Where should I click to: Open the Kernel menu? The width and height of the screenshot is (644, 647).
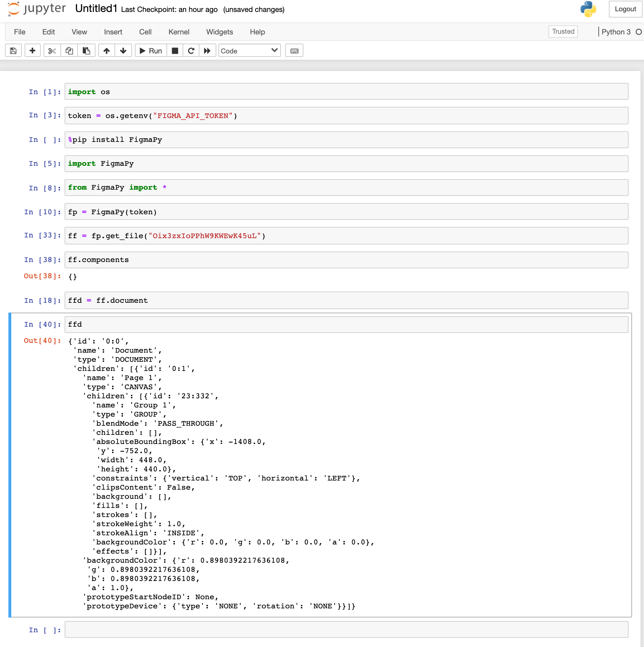click(179, 32)
